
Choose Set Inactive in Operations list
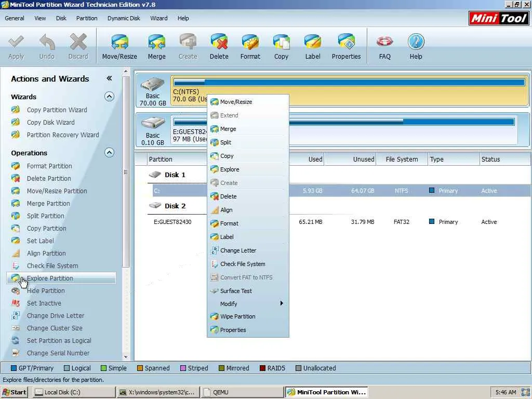[44, 303]
